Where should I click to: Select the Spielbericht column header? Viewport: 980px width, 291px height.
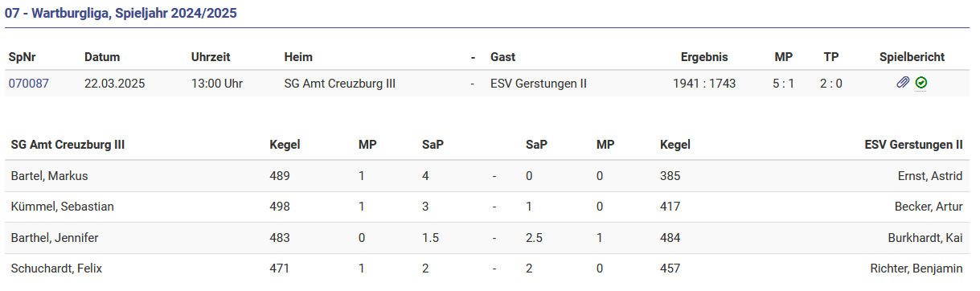912,57
